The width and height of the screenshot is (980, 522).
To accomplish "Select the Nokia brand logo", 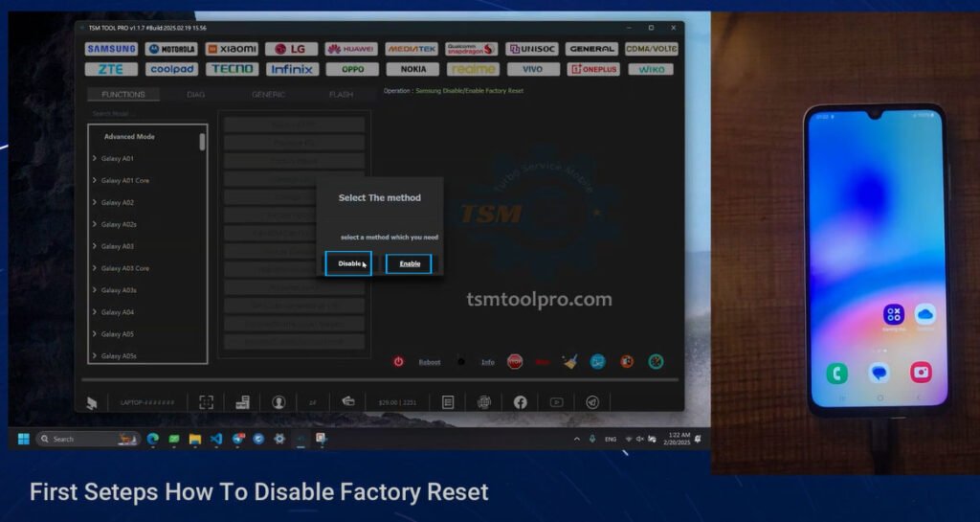I will pyautogui.click(x=412, y=69).
